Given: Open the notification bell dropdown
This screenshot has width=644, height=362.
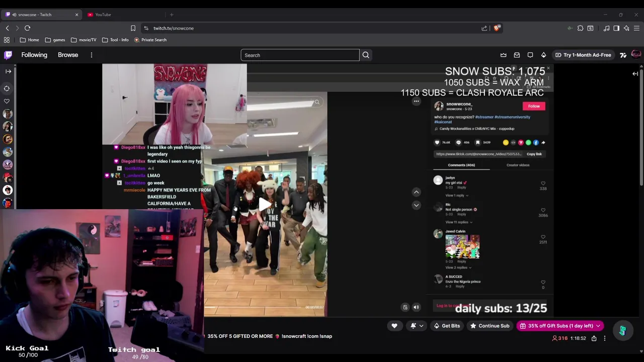Looking at the screenshot, I should click(417, 326).
